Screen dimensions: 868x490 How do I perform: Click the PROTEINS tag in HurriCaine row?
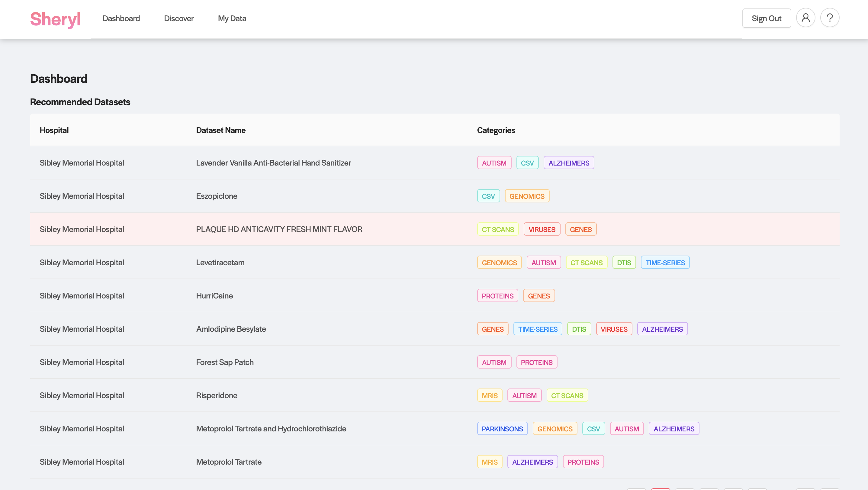click(497, 296)
